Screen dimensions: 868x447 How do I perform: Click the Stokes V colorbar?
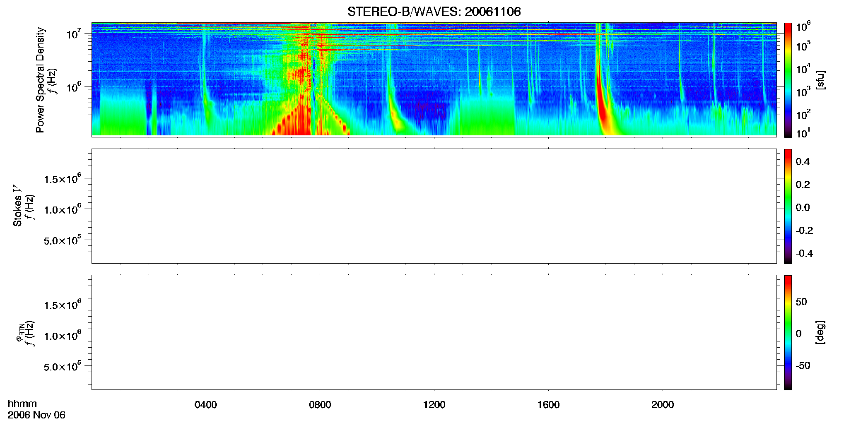[788, 206]
